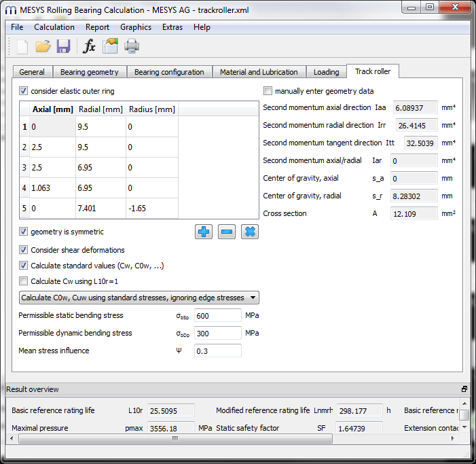Screen dimensions: 476x464
Task: Click the Permissible static bending stress field
Action: (217, 315)
